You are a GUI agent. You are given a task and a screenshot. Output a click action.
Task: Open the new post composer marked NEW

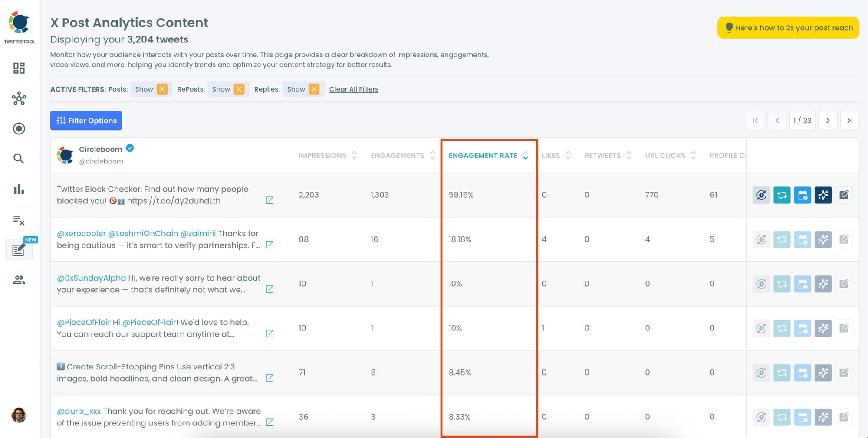point(19,249)
